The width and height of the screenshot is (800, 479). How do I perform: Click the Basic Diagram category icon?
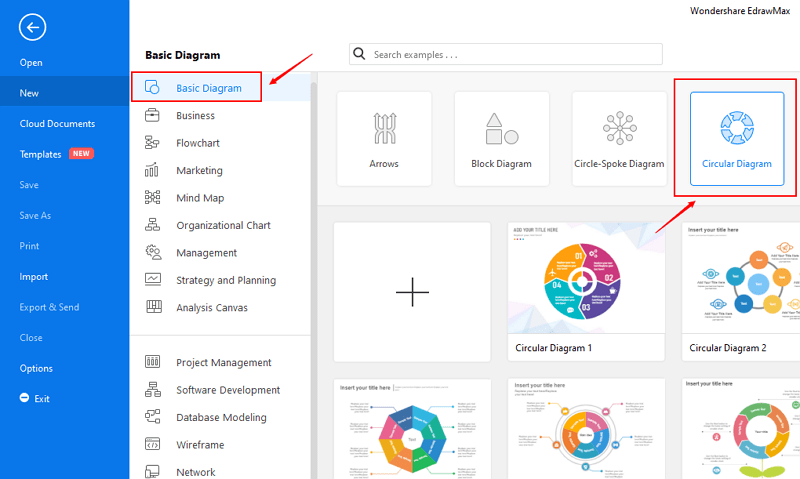pyautogui.click(x=152, y=87)
